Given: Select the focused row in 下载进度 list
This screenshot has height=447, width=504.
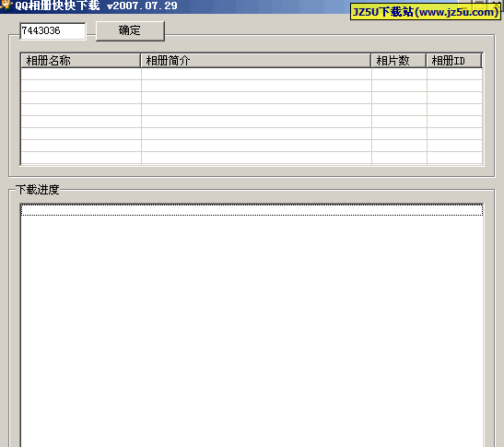Looking at the screenshot, I should (252, 210).
